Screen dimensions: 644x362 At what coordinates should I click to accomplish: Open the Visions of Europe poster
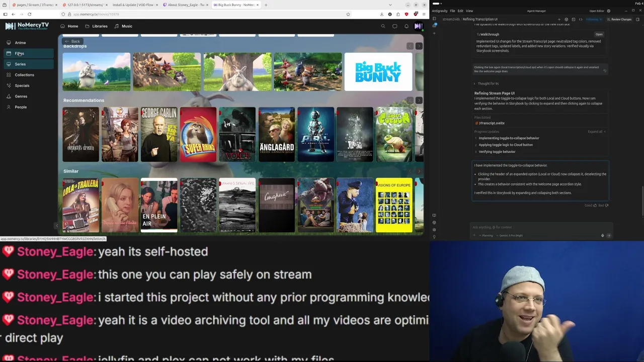point(394,205)
